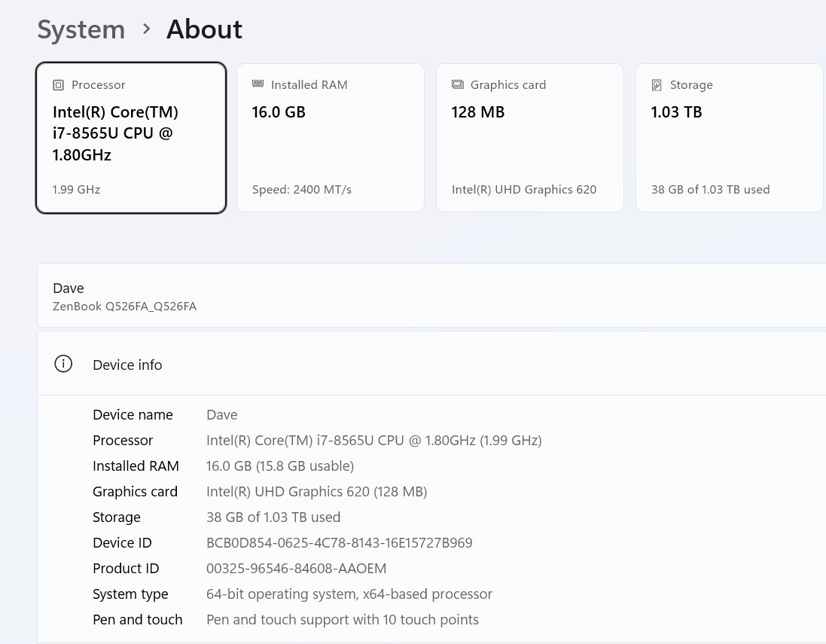Click Product ID value 00325-96546-84608-AAOEM
Screen dimensions: 826x644
(296, 568)
